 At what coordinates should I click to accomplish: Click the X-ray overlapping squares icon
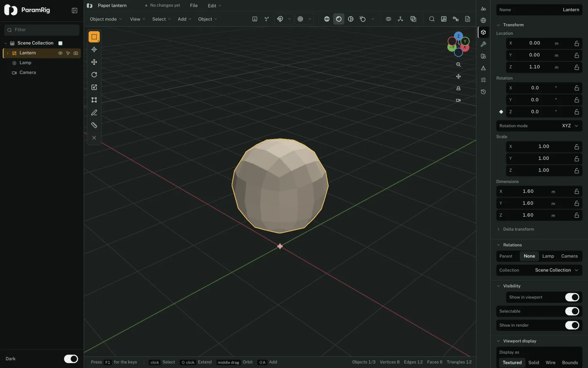[x=413, y=19]
